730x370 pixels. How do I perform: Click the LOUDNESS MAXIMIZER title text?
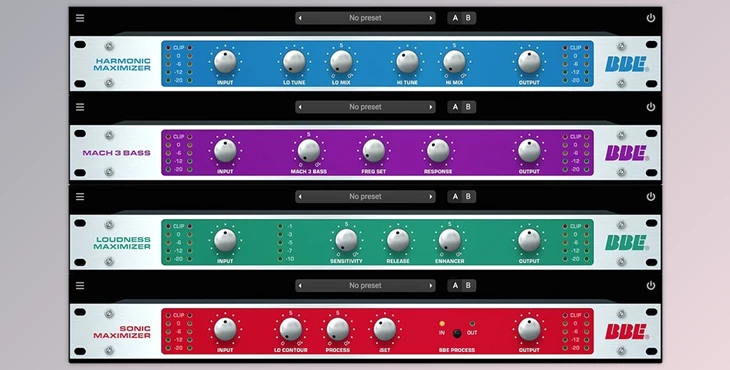pos(122,243)
